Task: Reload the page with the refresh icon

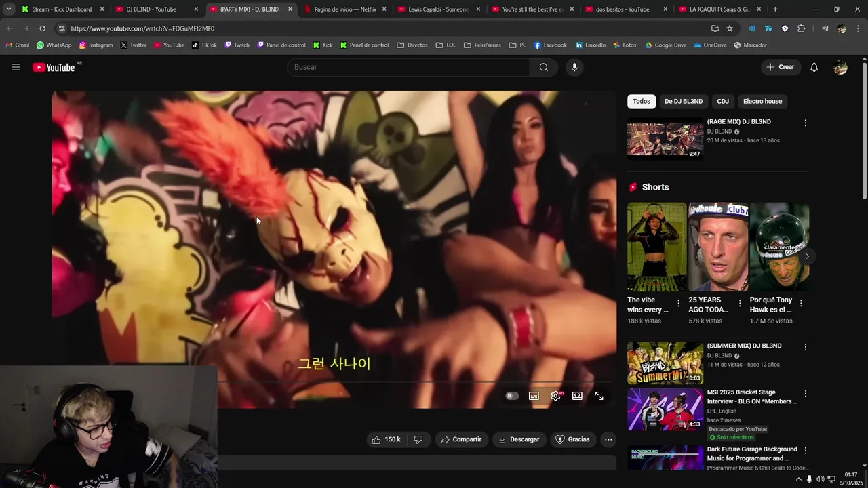Action: coord(42,28)
